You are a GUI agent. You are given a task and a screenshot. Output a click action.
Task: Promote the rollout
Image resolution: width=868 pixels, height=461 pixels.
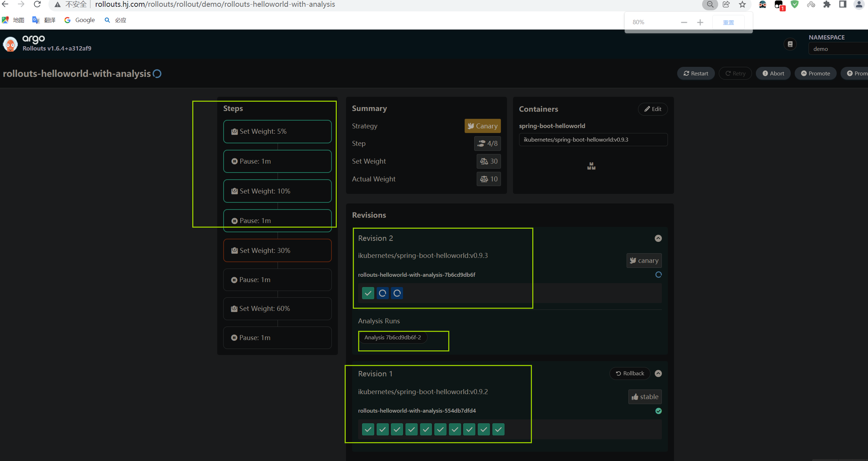[815, 73]
